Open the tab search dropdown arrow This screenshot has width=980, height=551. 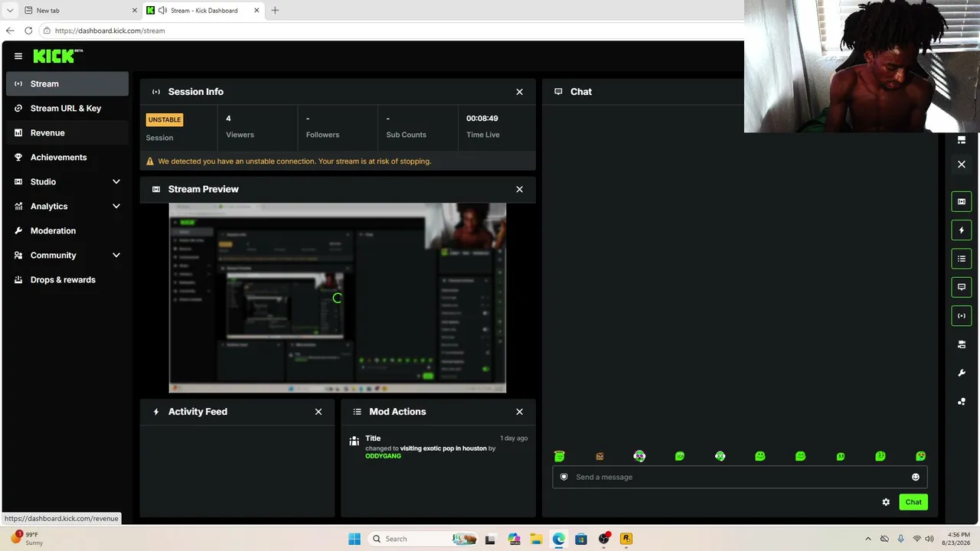[10, 11]
